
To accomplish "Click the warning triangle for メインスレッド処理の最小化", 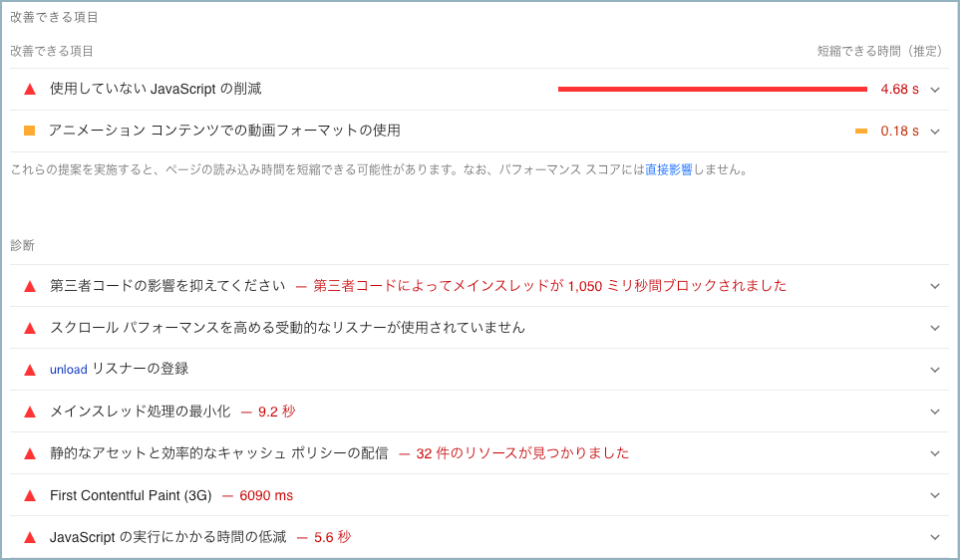I will [x=30, y=412].
